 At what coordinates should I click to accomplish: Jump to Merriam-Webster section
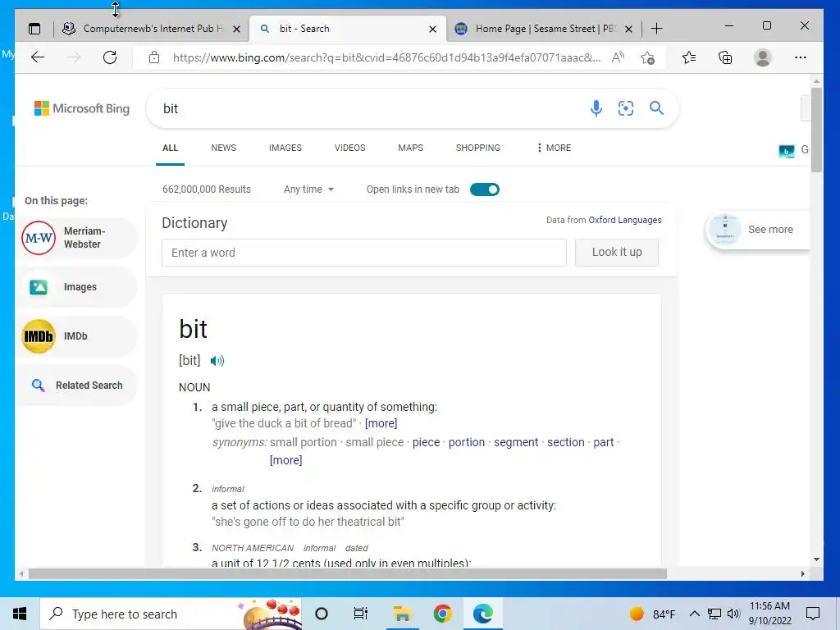pos(79,238)
